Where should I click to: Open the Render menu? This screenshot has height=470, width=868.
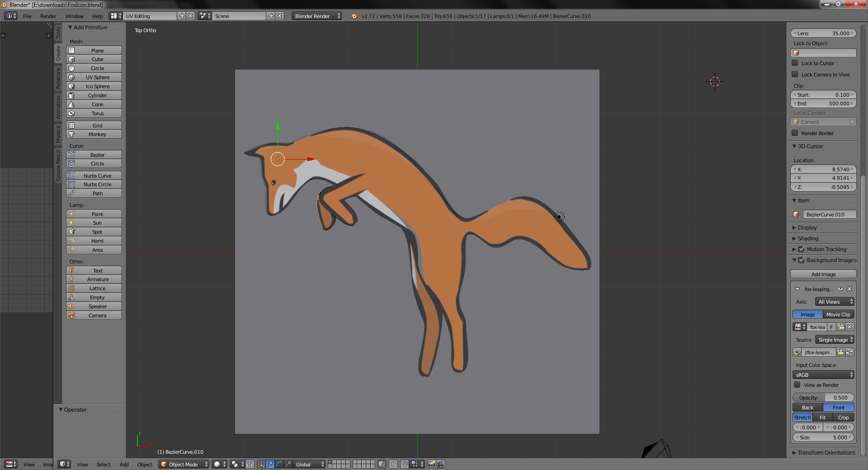48,16
